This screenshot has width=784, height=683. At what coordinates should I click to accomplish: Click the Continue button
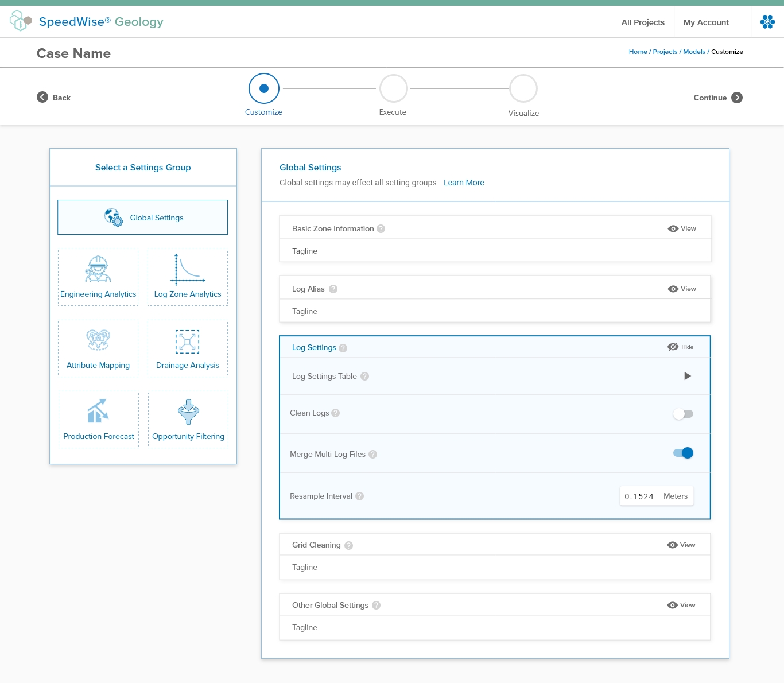point(717,98)
